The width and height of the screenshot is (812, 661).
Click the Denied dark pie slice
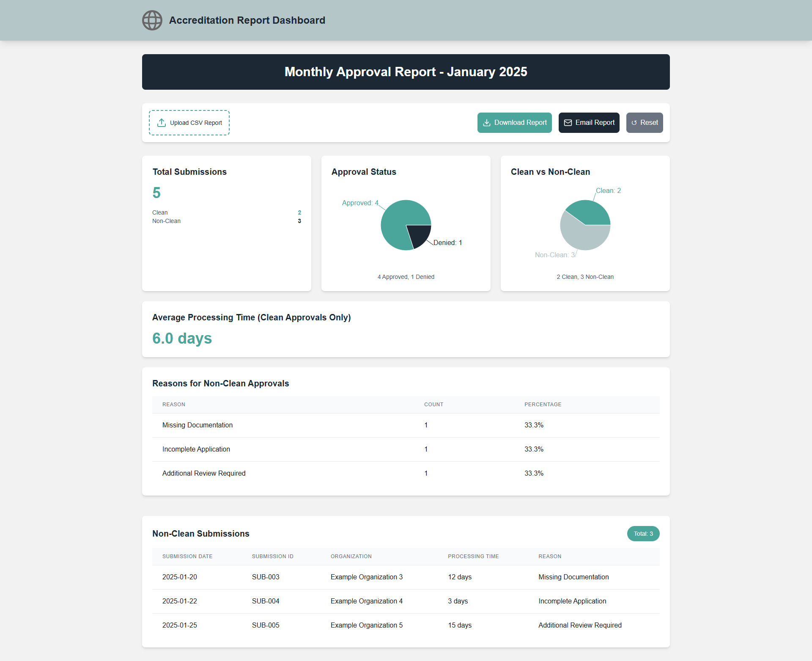coord(419,235)
